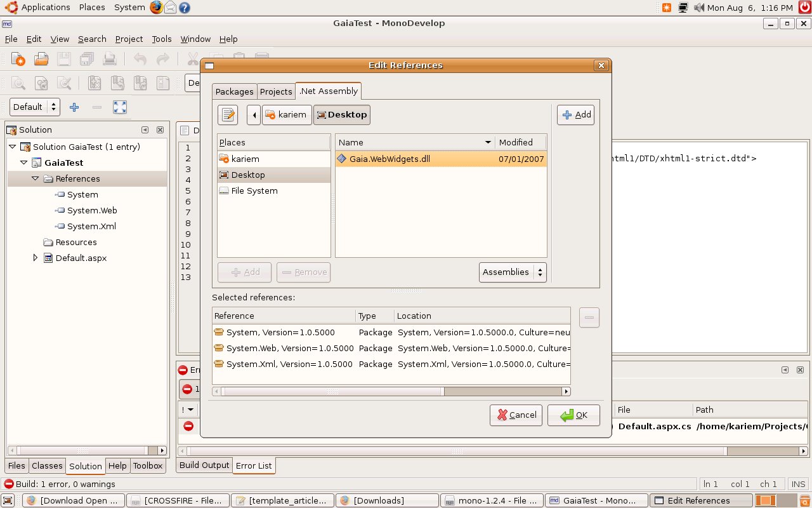Collapse the References folder node
This screenshot has width=812, height=508.
point(36,178)
